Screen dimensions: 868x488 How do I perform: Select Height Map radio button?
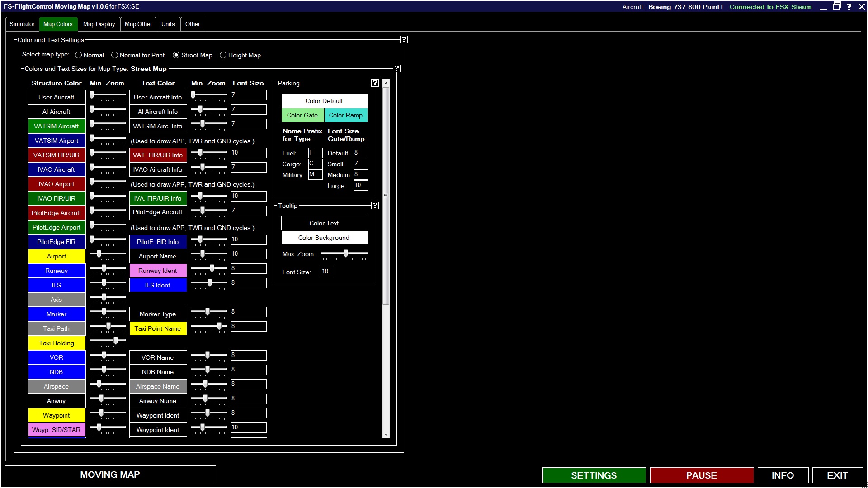coord(224,55)
